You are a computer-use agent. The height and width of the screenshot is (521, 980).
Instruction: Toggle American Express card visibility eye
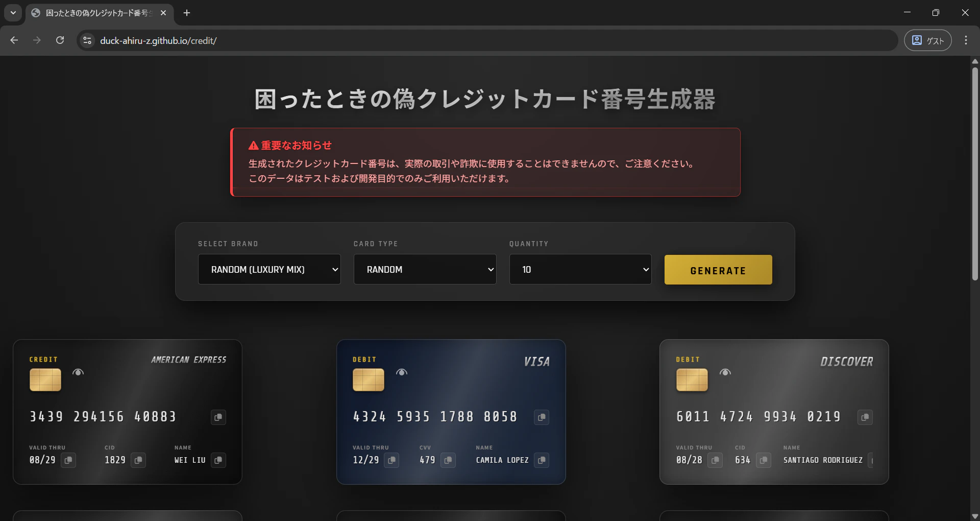coord(78,372)
